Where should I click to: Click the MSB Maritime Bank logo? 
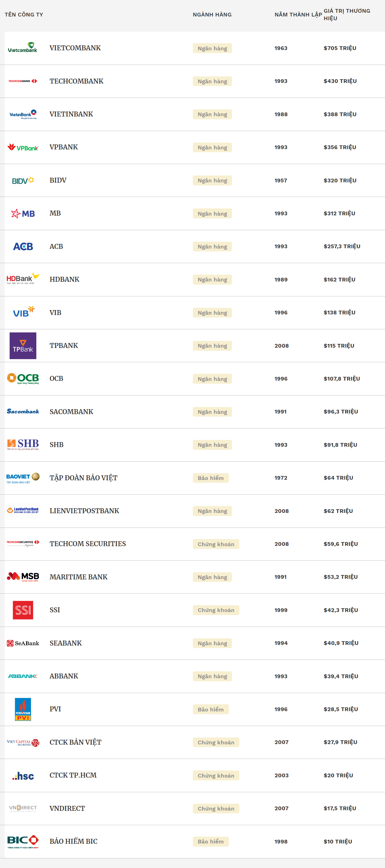tap(23, 577)
